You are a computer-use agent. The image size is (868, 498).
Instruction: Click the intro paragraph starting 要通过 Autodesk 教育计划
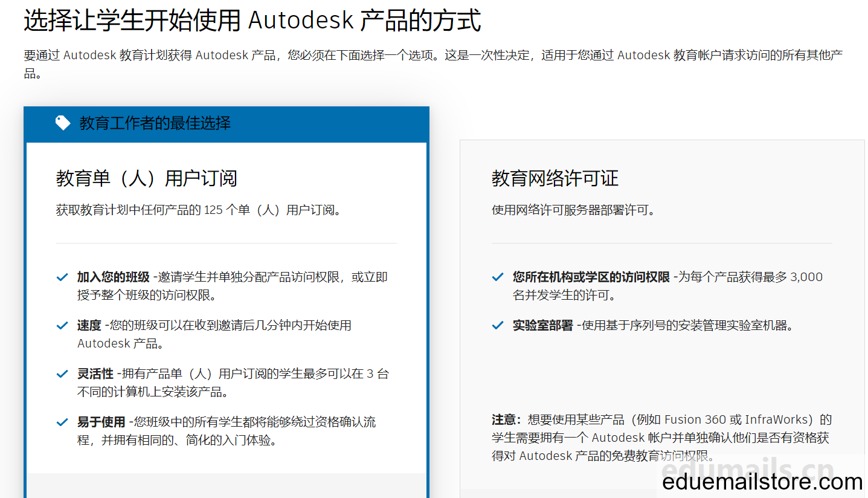click(433, 64)
